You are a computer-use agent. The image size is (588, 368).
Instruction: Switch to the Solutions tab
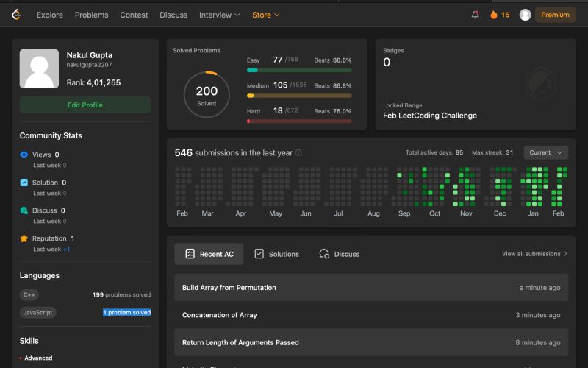[276, 254]
